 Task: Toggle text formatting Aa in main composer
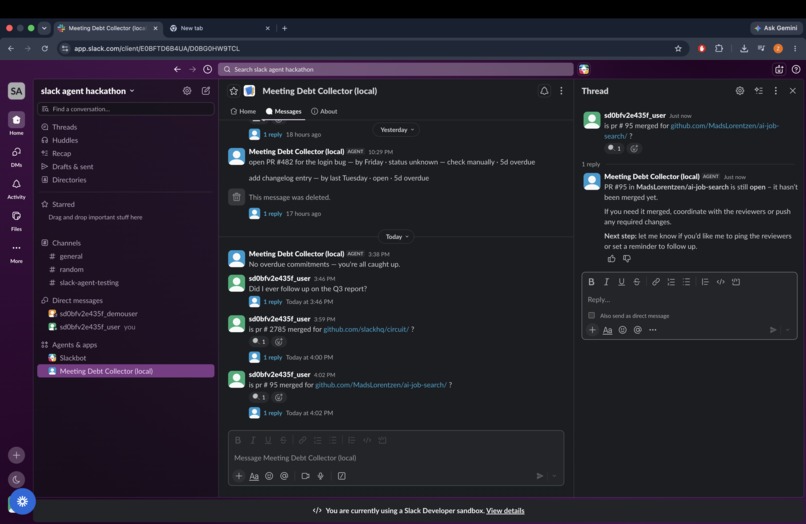coord(254,476)
